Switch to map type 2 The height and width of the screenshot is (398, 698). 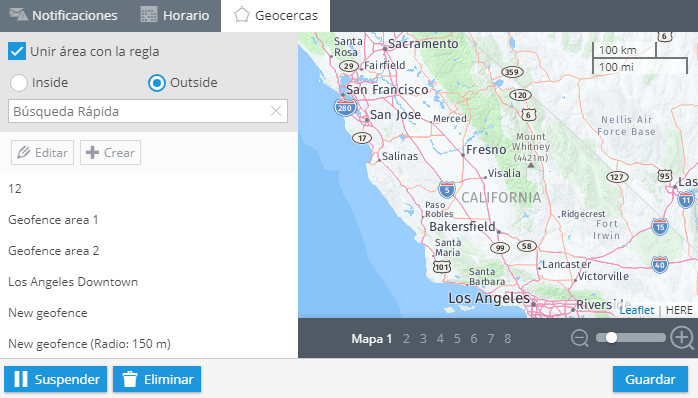pyautogui.click(x=406, y=339)
